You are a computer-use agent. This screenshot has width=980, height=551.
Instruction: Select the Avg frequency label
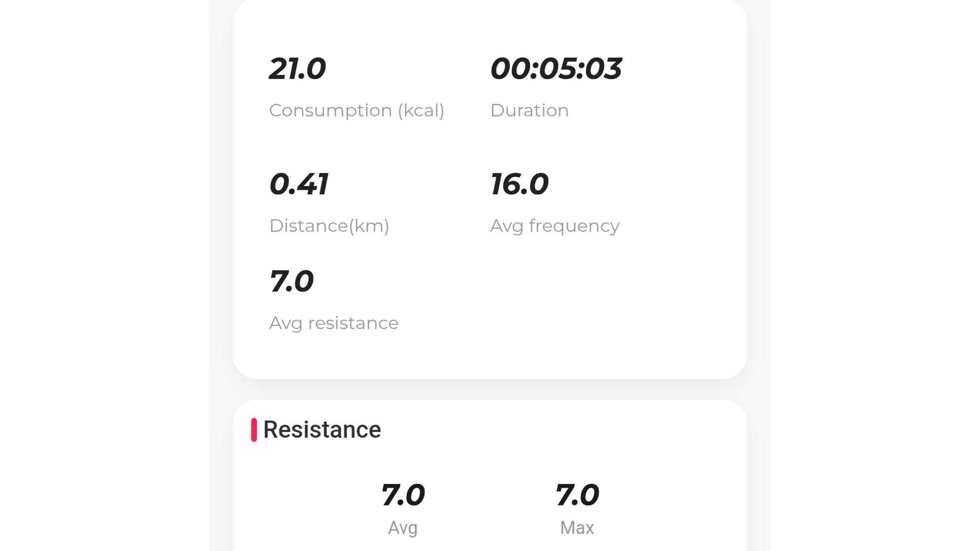[555, 225]
